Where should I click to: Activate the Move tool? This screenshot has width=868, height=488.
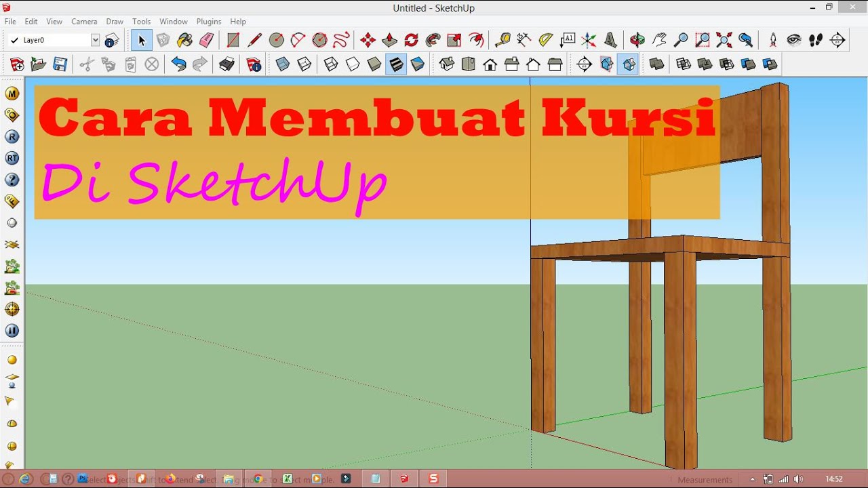click(x=368, y=40)
